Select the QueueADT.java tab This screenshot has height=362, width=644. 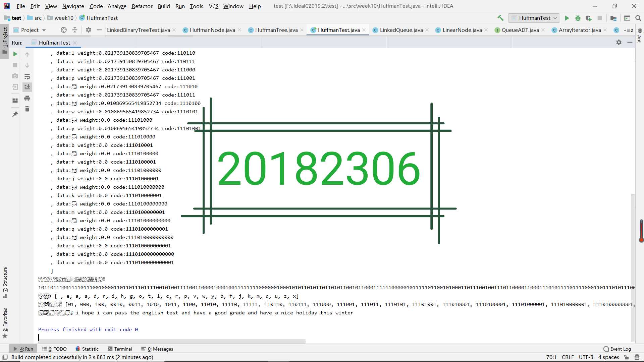pyautogui.click(x=520, y=30)
